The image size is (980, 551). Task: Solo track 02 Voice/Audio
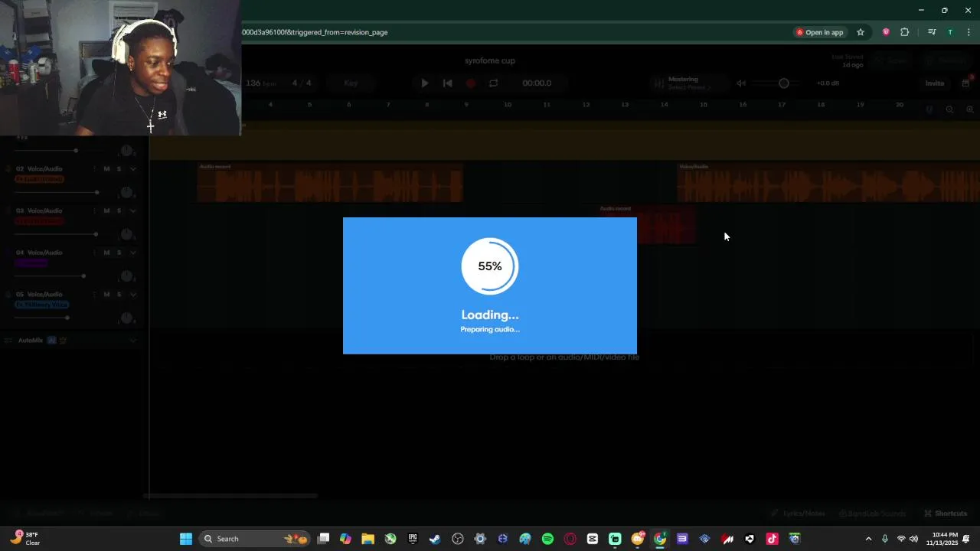[x=119, y=168]
